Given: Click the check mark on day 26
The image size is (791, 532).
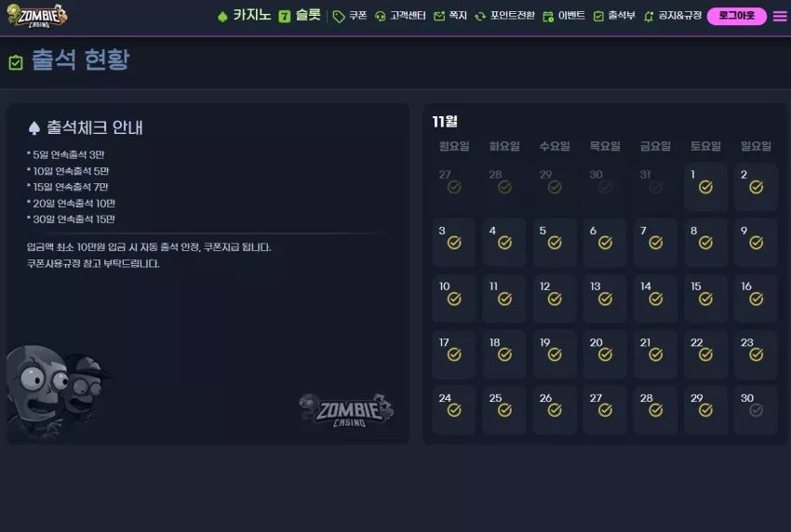Looking at the screenshot, I should coord(555,410).
